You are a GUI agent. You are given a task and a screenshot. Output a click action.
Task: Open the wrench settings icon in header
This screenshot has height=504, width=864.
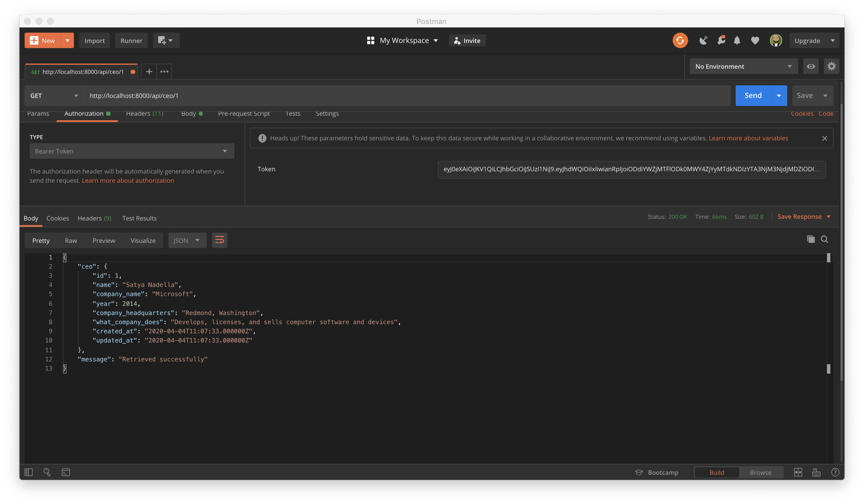click(721, 40)
